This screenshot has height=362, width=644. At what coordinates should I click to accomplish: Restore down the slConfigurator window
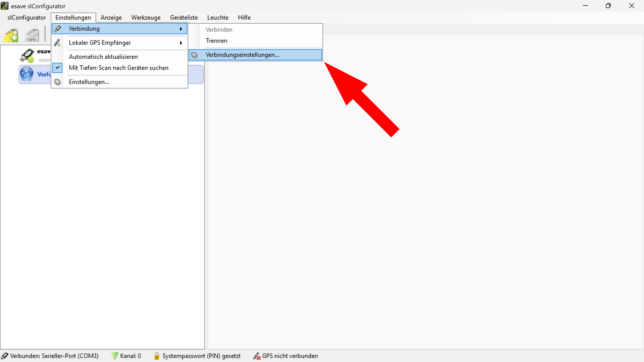click(x=608, y=6)
